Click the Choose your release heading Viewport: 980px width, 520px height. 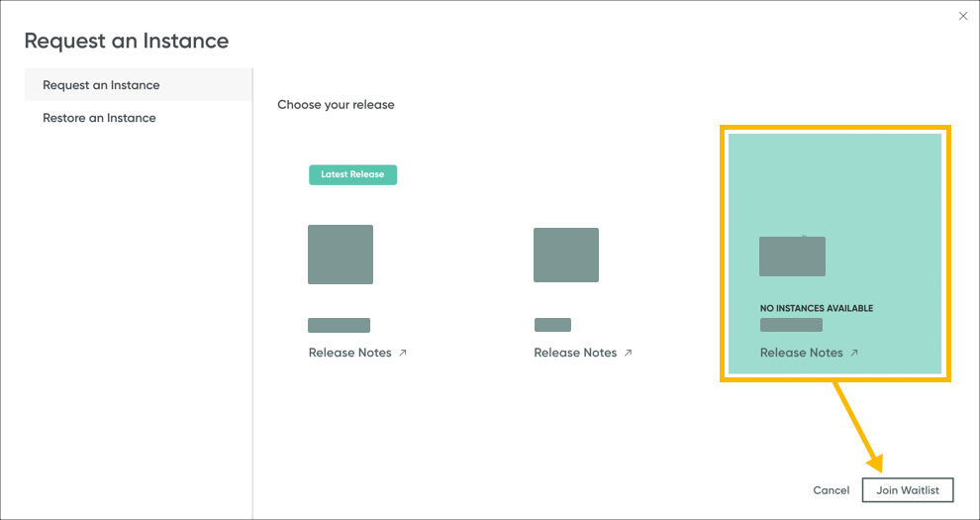point(336,105)
